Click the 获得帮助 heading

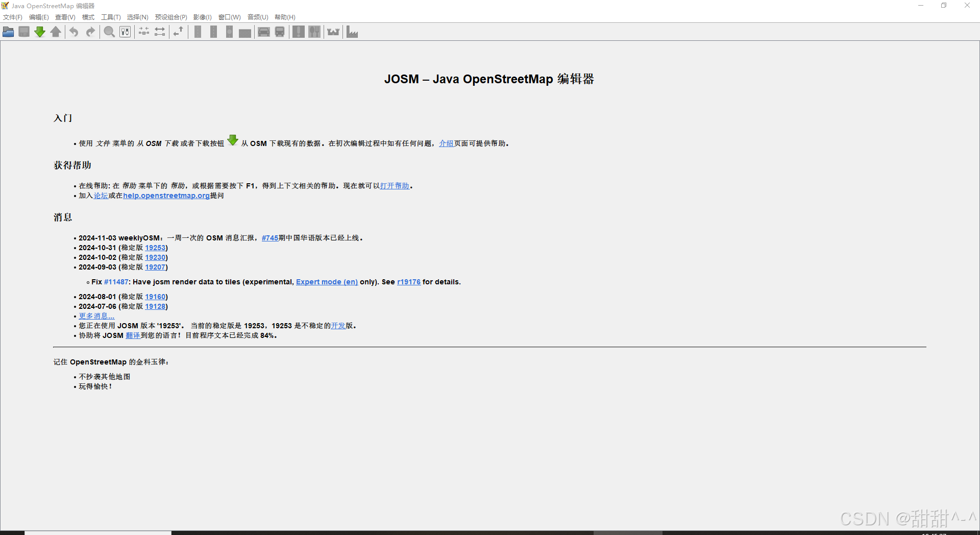(72, 165)
